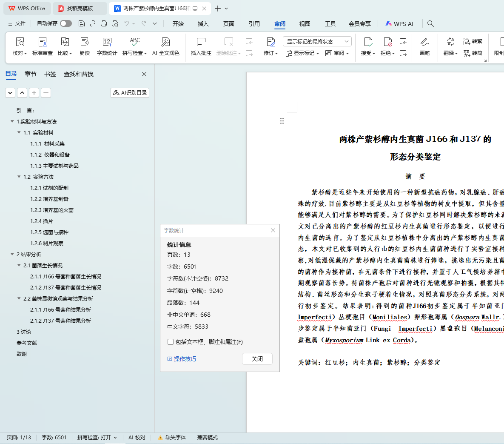Toggle the AutoSave (自动保存) switch
Screen dimensions: 504x444
click(66, 23)
